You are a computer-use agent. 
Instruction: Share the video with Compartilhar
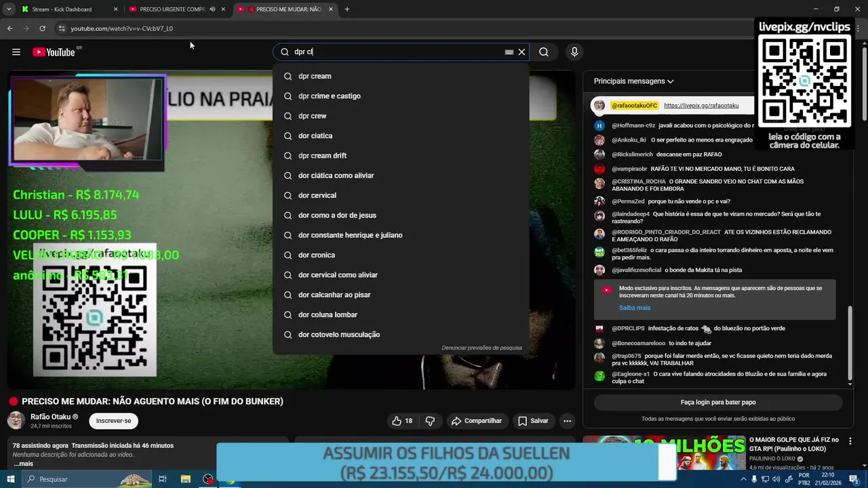click(477, 421)
